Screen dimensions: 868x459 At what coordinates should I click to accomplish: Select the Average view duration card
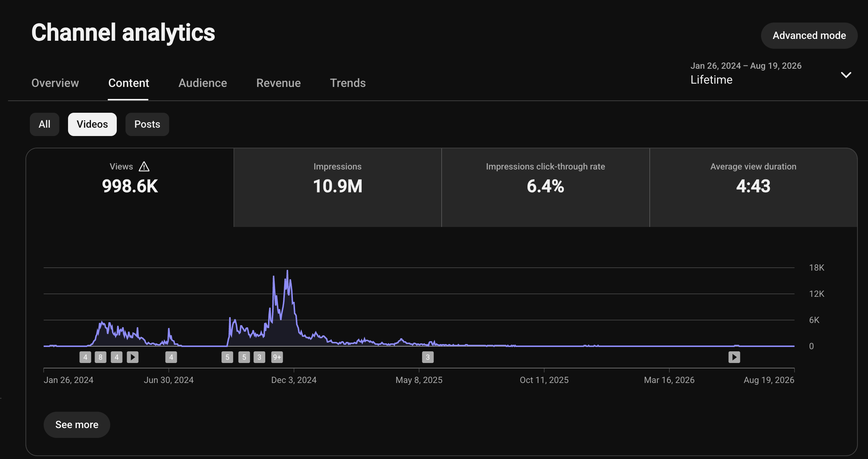(753, 188)
